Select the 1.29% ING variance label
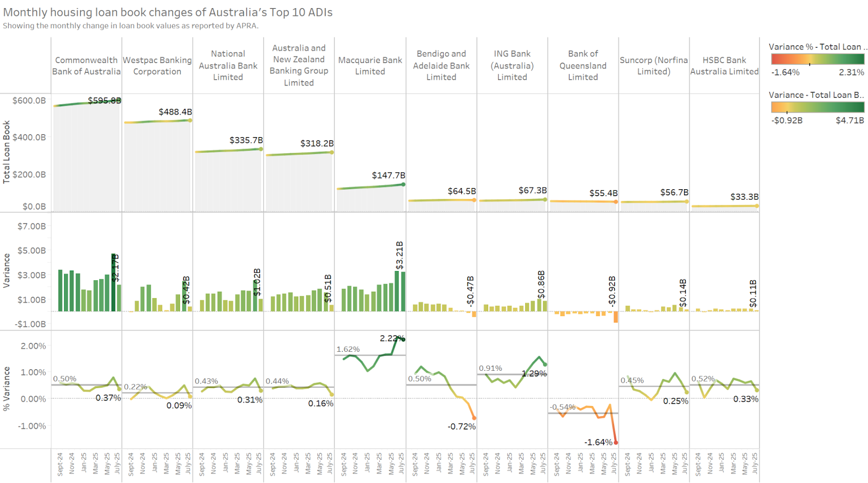 tap(534, 373)
